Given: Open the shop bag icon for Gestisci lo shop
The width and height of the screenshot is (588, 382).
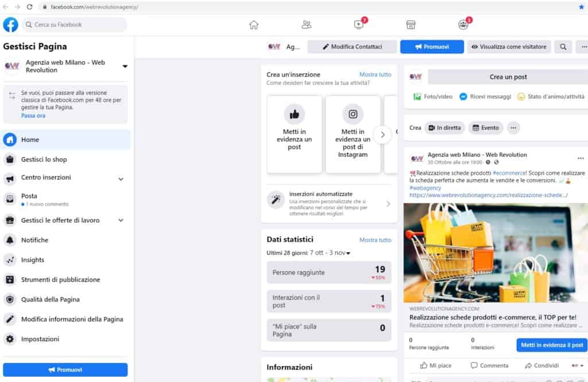Looking at the screenshot, I should pos(10,160).
